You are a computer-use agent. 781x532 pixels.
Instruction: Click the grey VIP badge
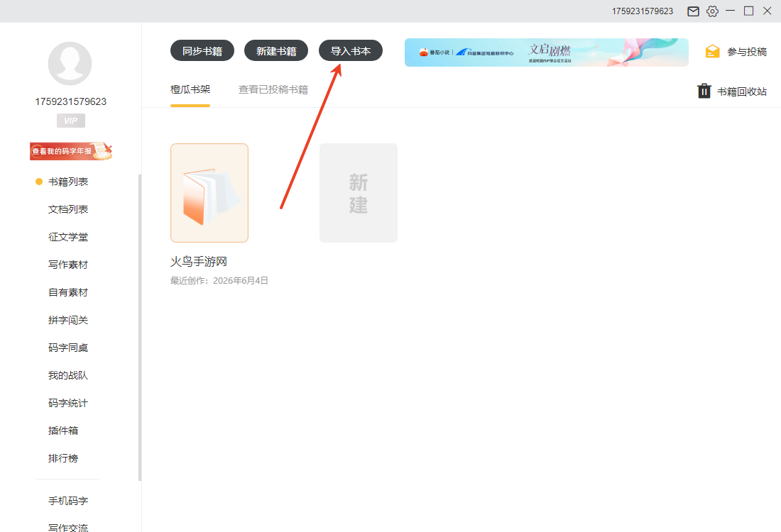(71, 121)
